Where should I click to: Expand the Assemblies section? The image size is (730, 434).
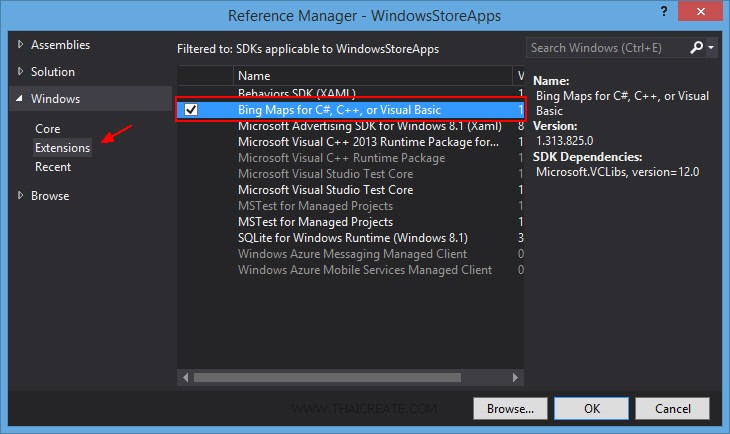pyautogui.click(x=20, y=44)
